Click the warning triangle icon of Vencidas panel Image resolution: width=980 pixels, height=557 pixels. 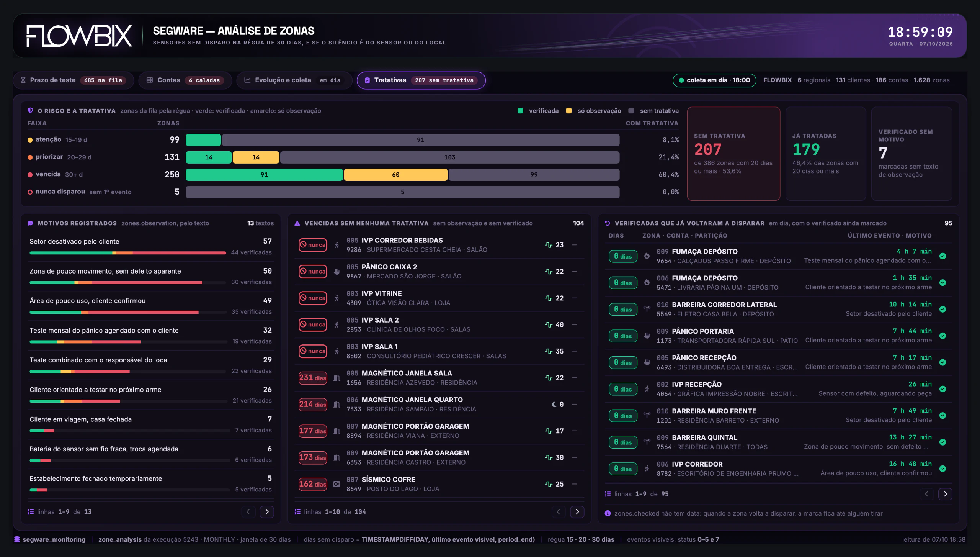(x=297, y=223)
